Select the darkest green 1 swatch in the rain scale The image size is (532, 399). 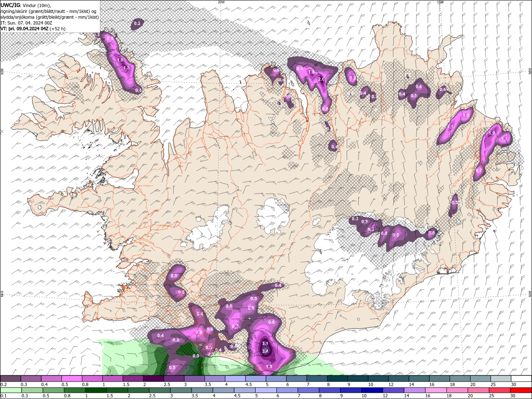96,390
